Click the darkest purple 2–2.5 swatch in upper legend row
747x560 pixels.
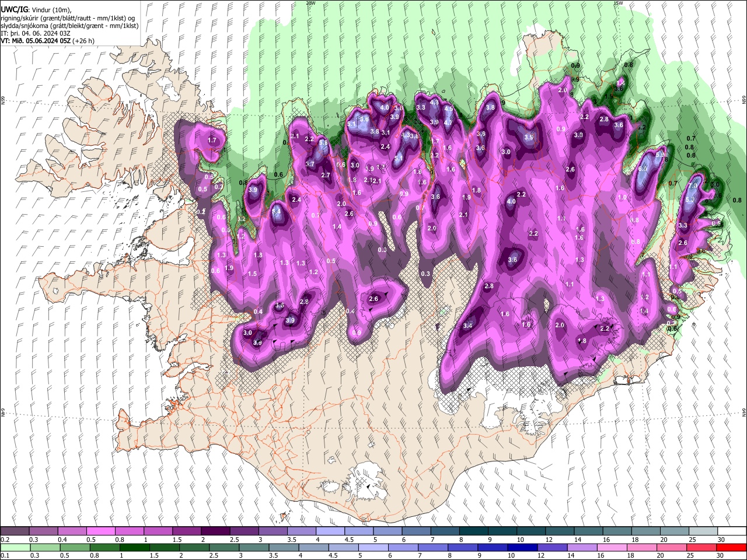[215, 531]
